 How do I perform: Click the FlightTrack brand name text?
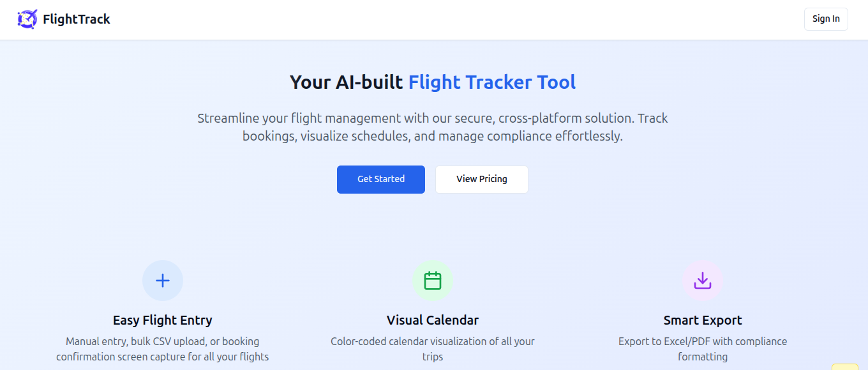[77, 19]
